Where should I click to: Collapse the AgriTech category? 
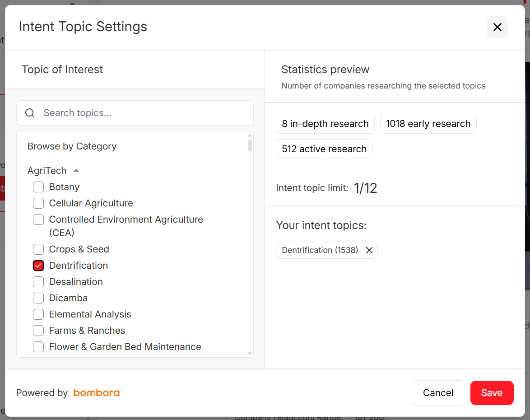point(76,171)
